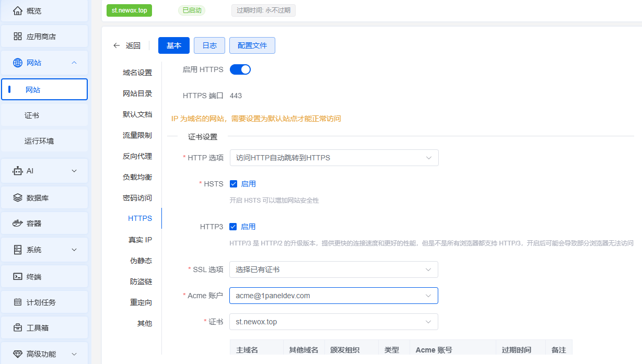Open 反向代理 settings in side menu
The image size is (642, 364).
point(137,156)
